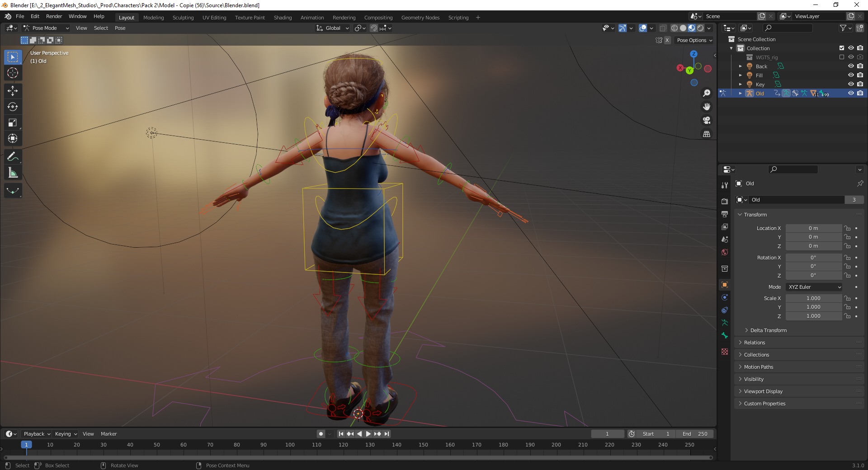Switch perspective/orthographic with the grid icon
This screenshot has width=868, height=470.
[707, 134]
